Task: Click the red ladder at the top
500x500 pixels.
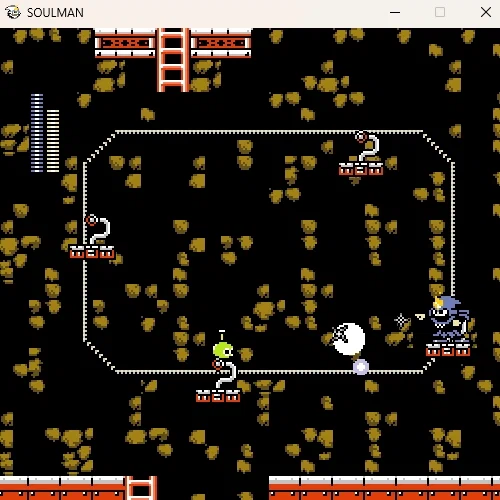Action: (x=173, y=60)
